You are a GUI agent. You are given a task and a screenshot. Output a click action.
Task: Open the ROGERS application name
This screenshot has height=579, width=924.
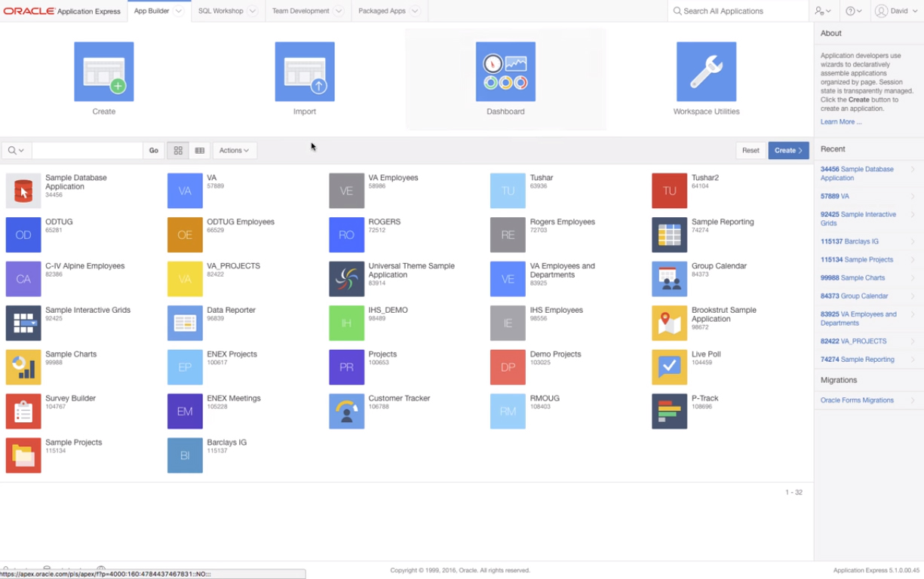click(x=385, y=222)
